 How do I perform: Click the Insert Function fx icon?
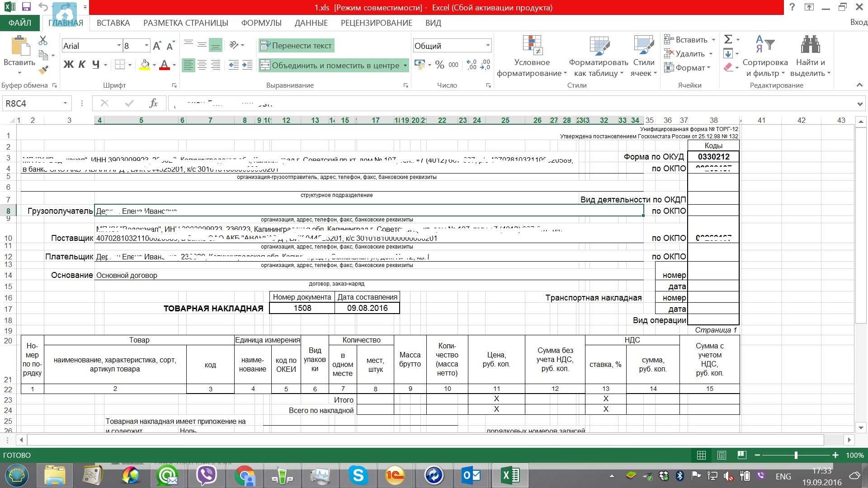[x=153, y=103]
